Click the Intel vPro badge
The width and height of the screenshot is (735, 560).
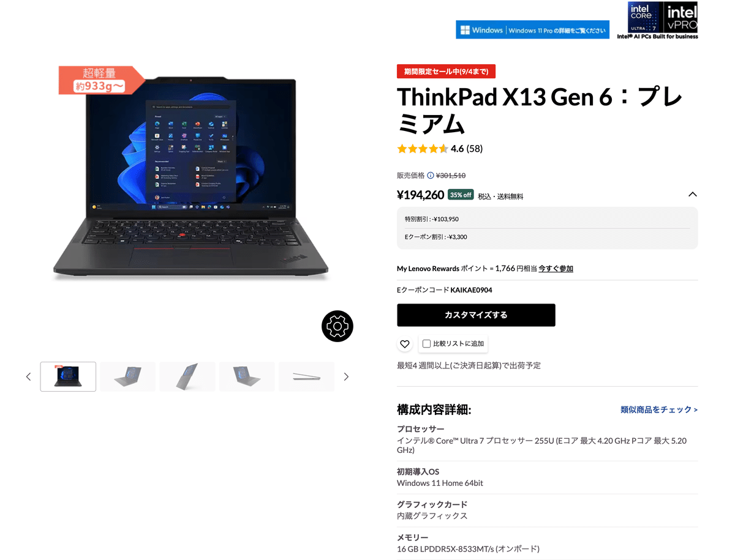click(681, 17)
